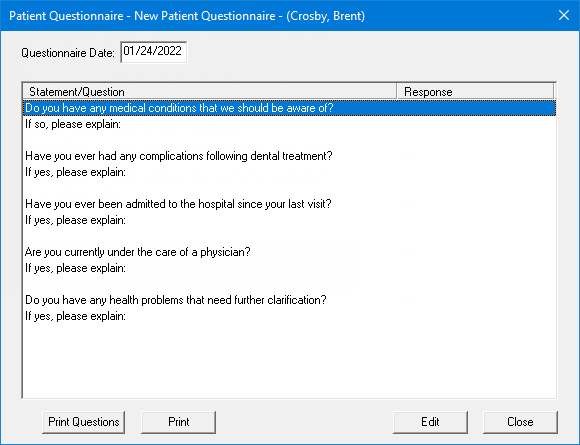Screen dimensions: 580x445
Task: Select the explain row under dental complications
Action: [289, 172]
